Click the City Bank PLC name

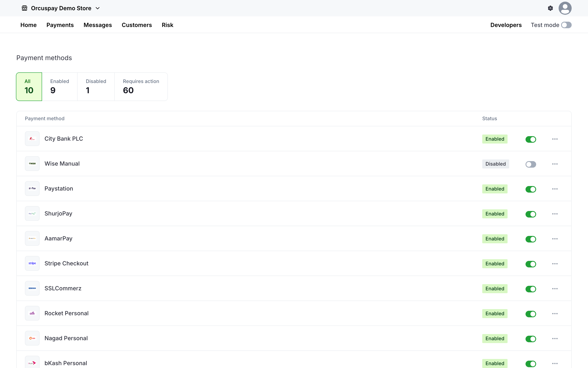[64, 139]
